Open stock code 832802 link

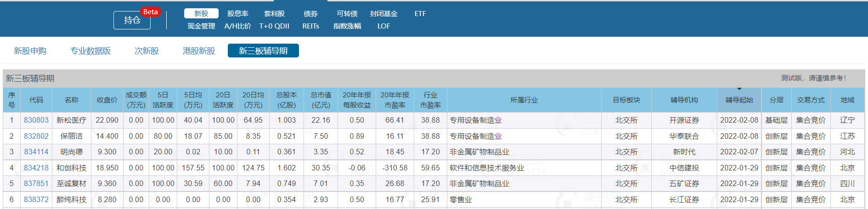(x=36, y=136)
